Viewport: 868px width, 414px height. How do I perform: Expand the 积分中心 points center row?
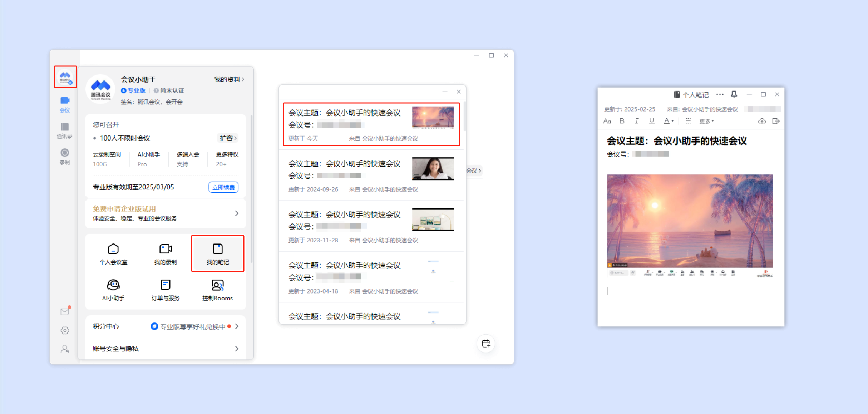click(166, 326)
